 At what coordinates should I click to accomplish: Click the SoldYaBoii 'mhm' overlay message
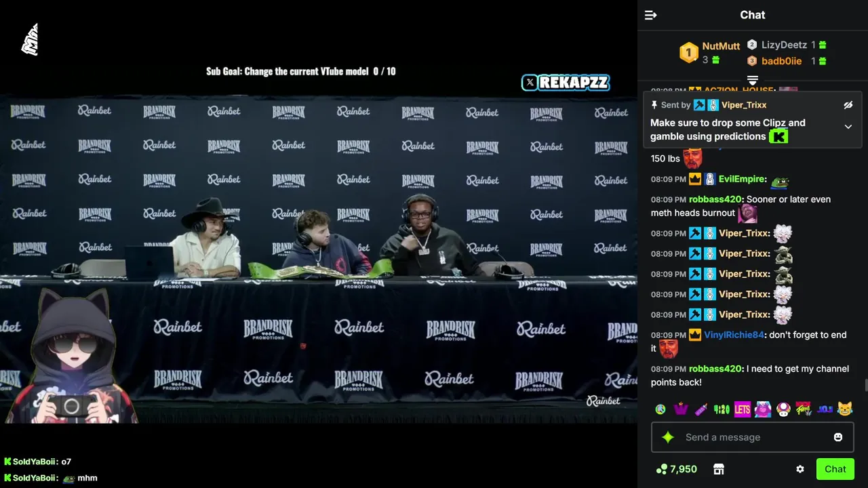(51, 478)
